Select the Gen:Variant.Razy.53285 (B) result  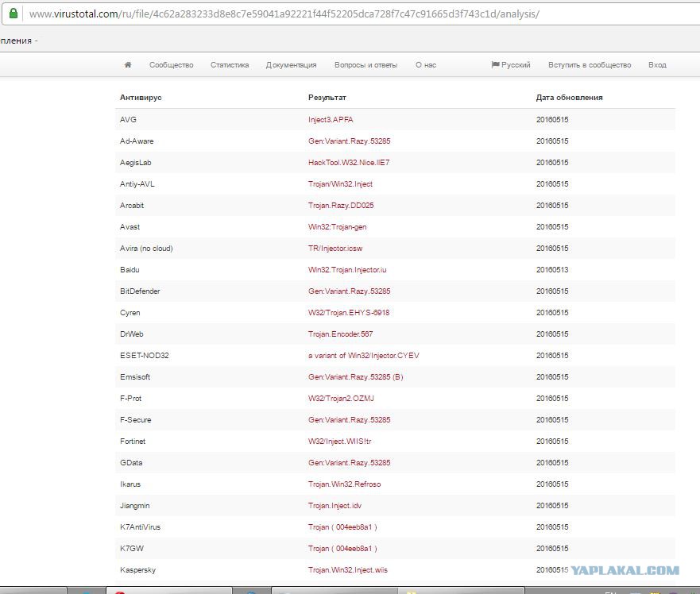pyautogui.click(x=356, y=376)
